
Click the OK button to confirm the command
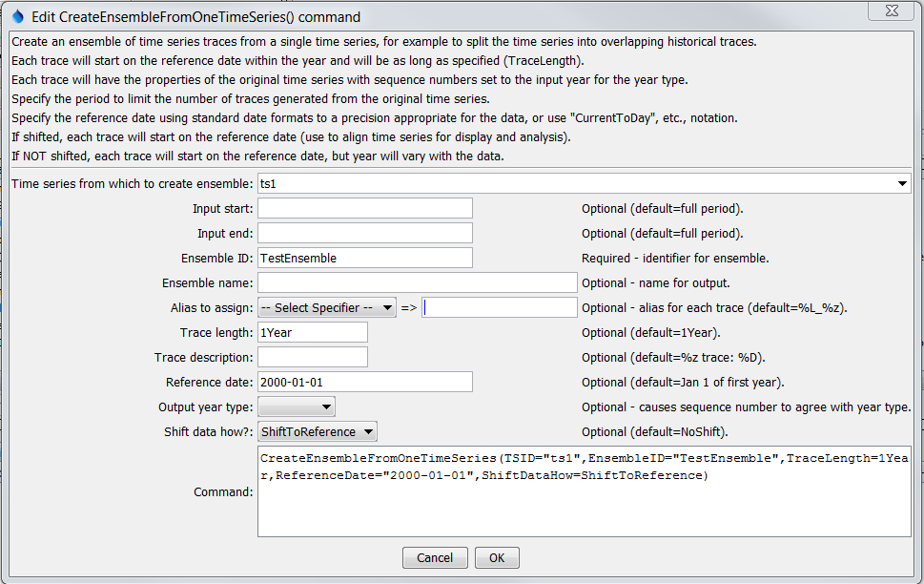tap(497, 557)
